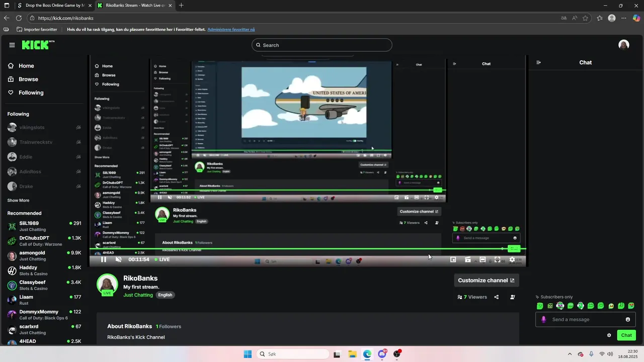Open the player settings gear
The width and height of the screenshot is (644, 362).
(512, 259)
